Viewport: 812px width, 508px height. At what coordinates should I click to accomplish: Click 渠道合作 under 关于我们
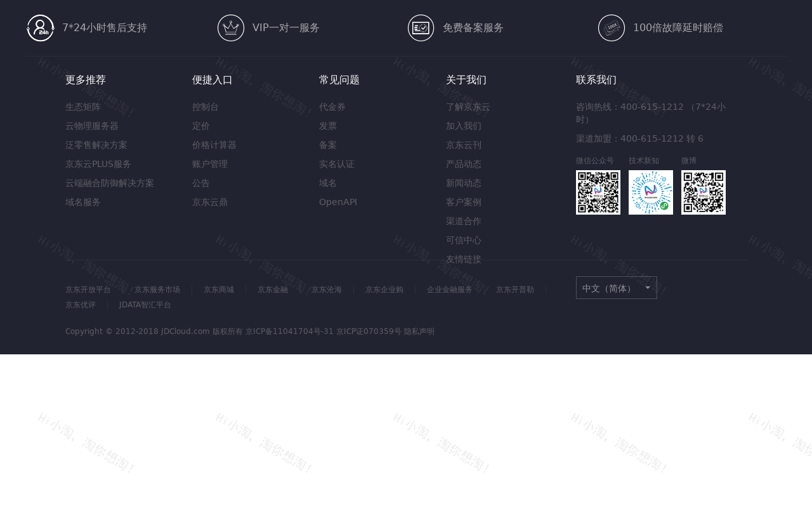463,220
